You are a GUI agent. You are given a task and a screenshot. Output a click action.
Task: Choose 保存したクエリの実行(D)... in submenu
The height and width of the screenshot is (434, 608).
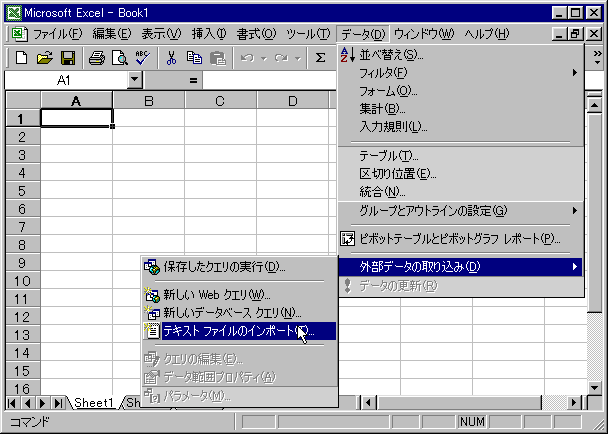coord(239,266)
